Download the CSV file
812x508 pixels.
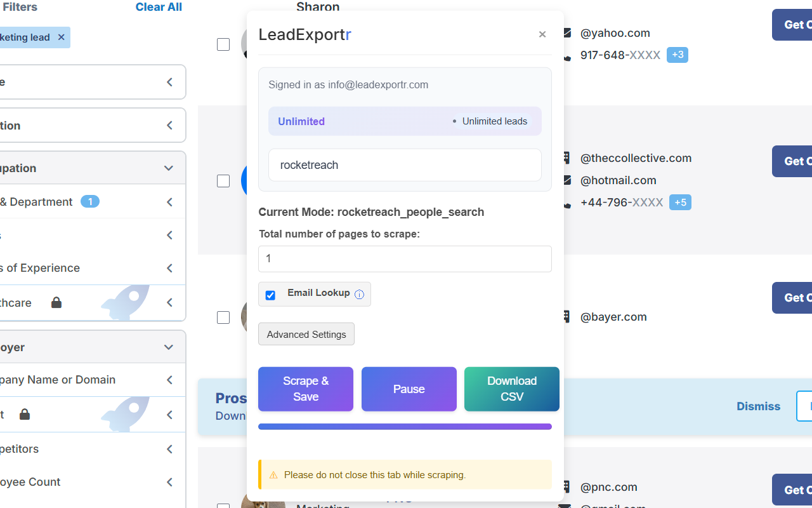[x=512, y=389]
